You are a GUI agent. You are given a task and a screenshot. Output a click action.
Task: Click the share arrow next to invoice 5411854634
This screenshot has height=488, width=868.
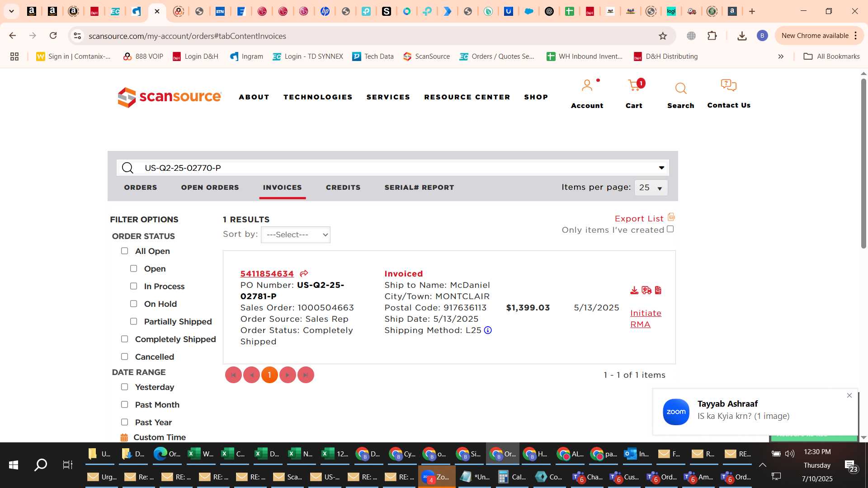tap(304, 273)
